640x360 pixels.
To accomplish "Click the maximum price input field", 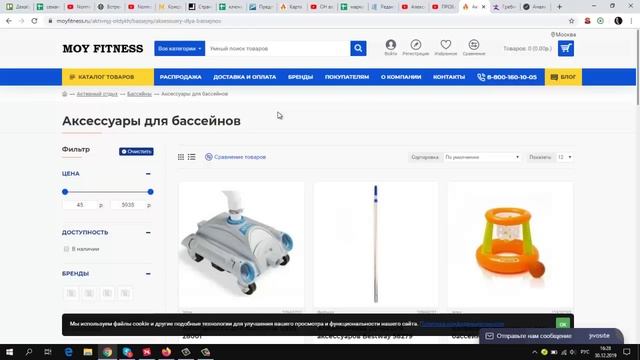I will coord(128,205).
